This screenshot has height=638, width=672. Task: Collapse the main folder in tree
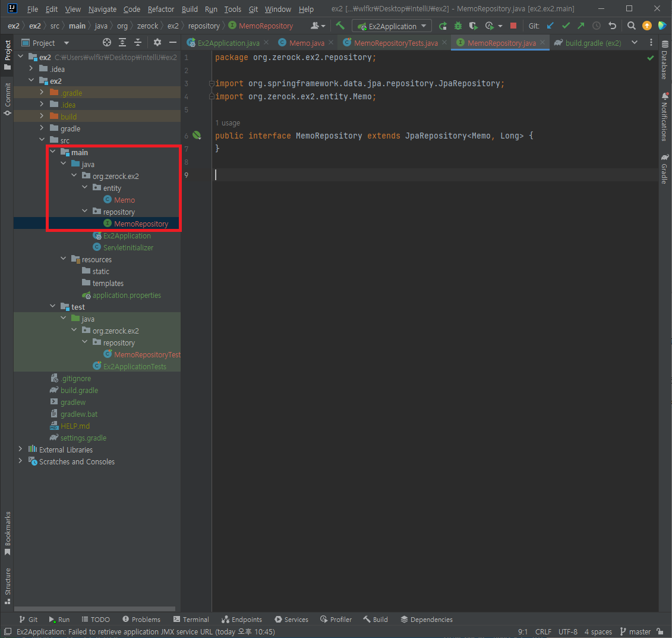53,152
